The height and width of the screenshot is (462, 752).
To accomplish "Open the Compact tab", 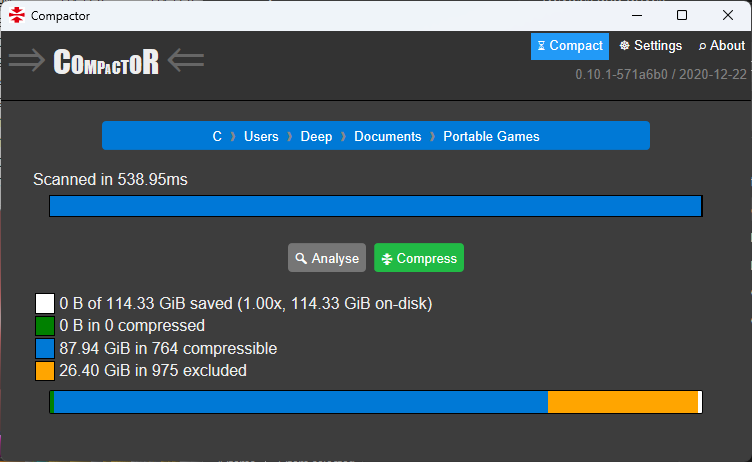I will point(570,46).
